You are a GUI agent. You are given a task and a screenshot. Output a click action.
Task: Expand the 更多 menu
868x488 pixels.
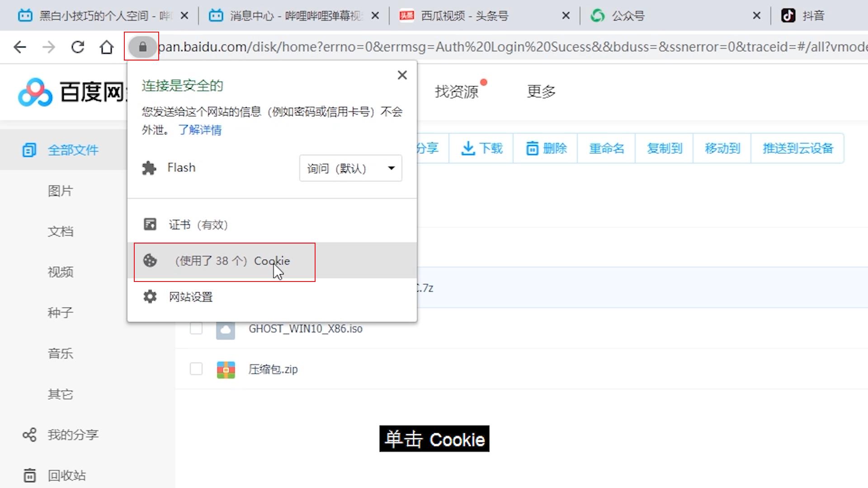click(x=541, y=91)
